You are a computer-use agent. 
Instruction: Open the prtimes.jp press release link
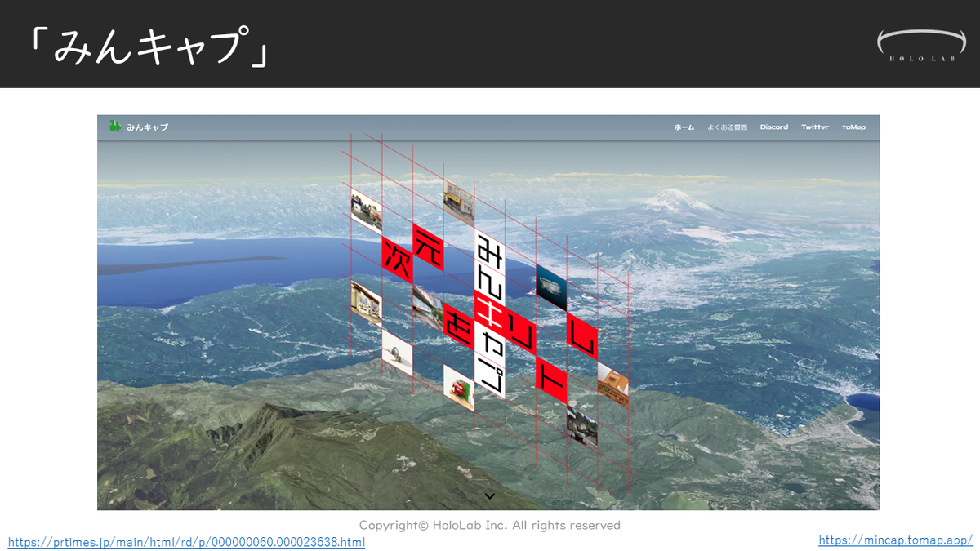(x=186, y=542)
